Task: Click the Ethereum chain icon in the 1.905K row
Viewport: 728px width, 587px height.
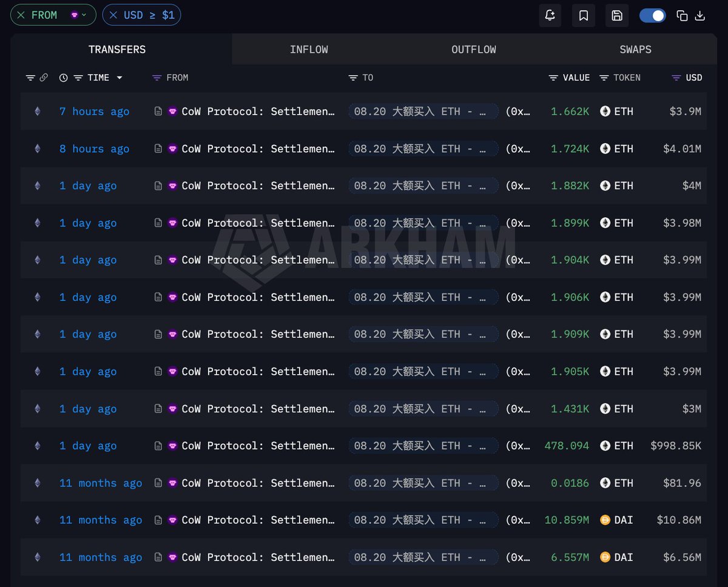Action: click(38, 371)
